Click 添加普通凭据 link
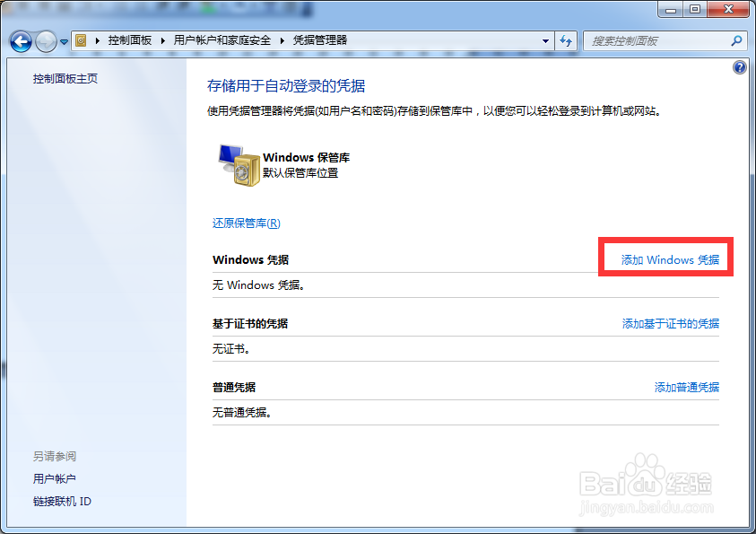756x534 pixels. coord(687,388)
